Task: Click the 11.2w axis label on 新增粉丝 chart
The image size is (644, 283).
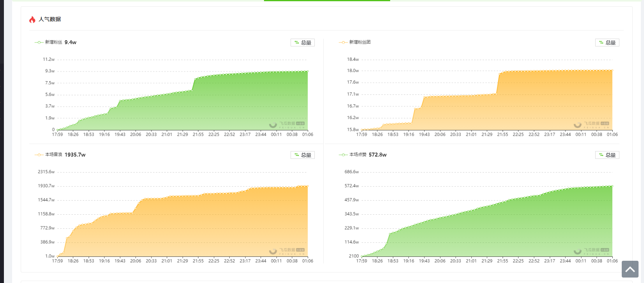Action: pos(49,59)
